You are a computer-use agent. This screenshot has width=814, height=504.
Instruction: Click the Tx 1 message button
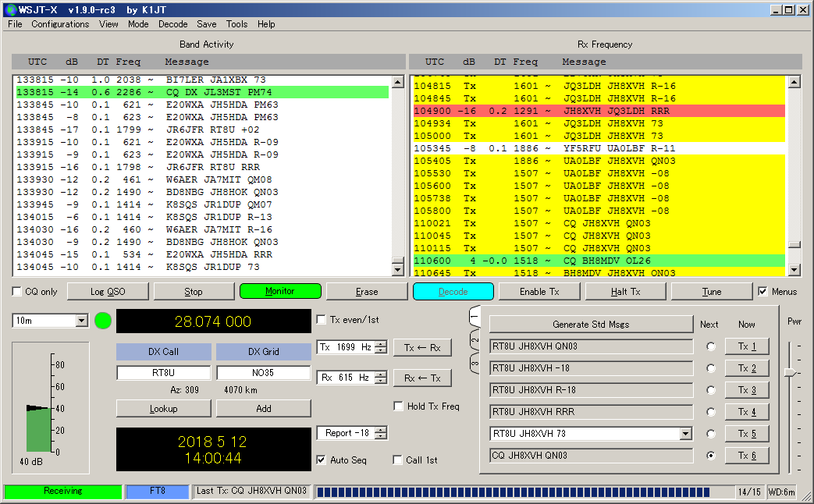[x=747, y=346]
